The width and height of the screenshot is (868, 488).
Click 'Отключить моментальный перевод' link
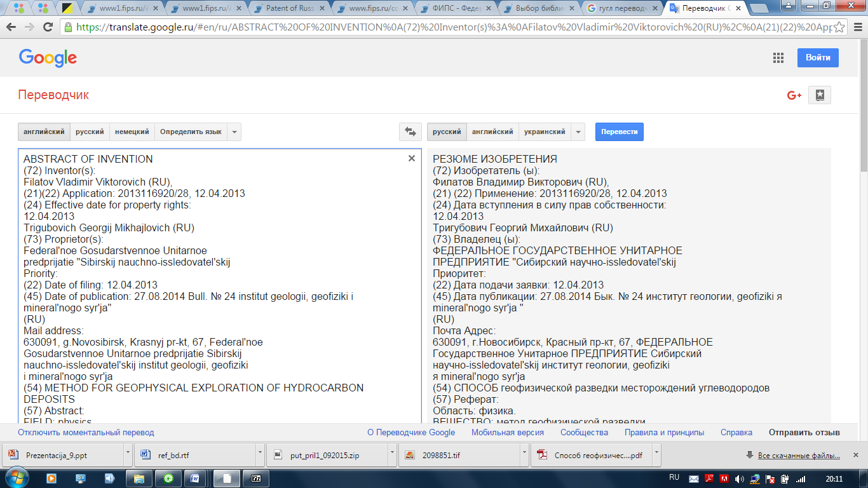coord(86,433)
